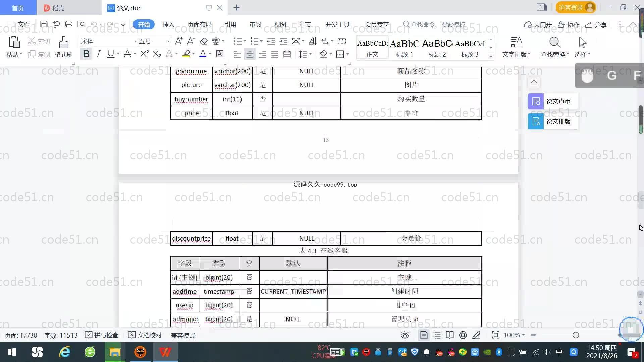Switch to the 审阅 review tab

tap(255, 25)
